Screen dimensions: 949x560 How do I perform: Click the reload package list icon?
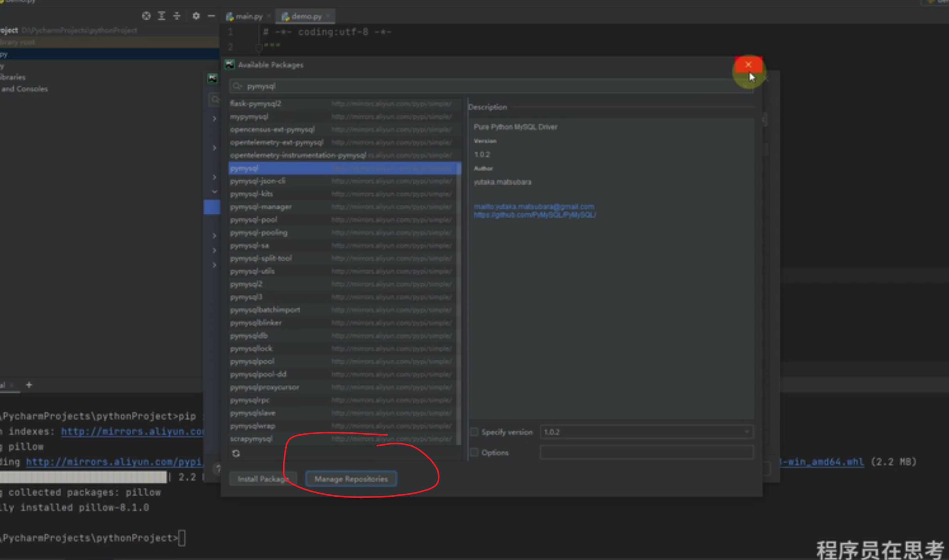pyautogui.click(x=236, y=453)
